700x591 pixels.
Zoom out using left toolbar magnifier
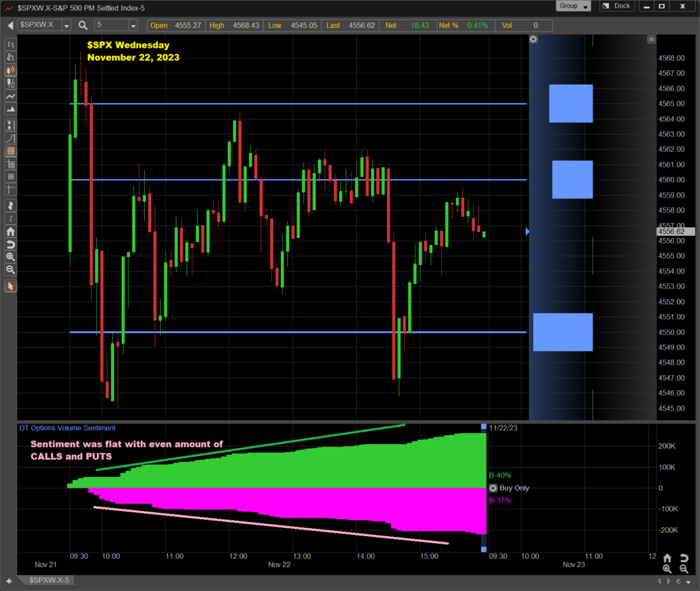[10, 270]
